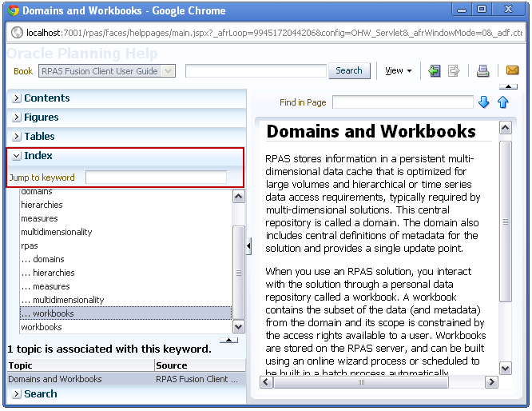532x411 pixels.
Task: Expand the Tables section
Action: pos(16,137)
